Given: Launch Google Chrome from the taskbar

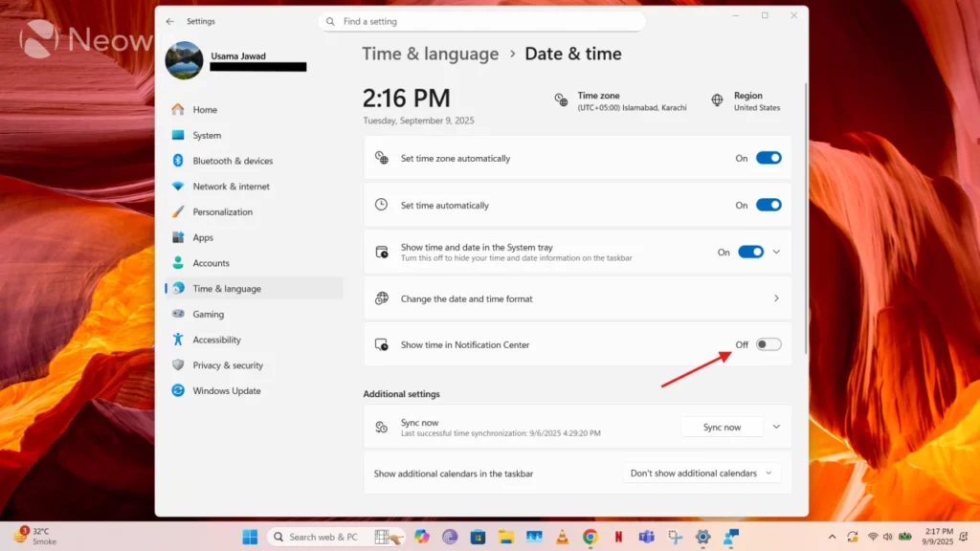Looking at the screenshot, I should point(590,537).
